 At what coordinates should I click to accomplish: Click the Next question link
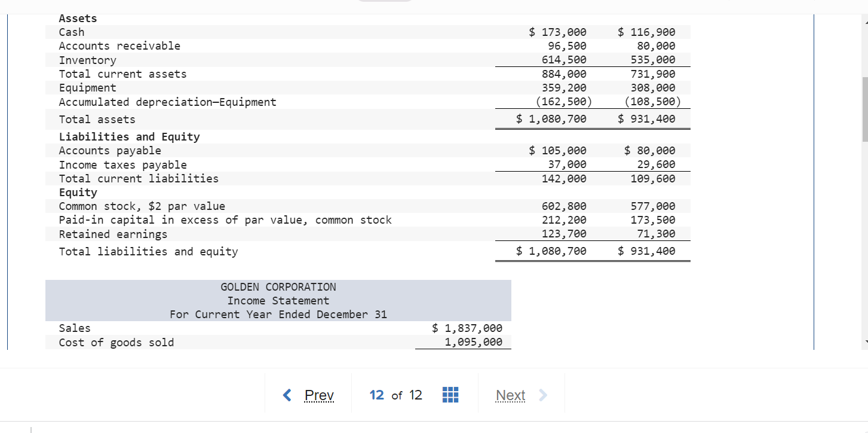(x=510, y=395)
